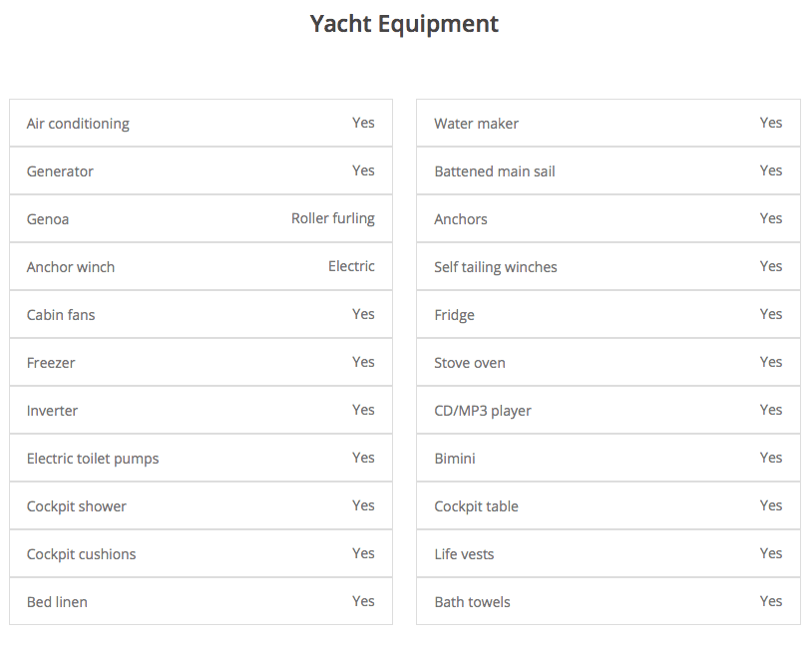
Task: Click the Bimini row label
Action: click(455, 459)
